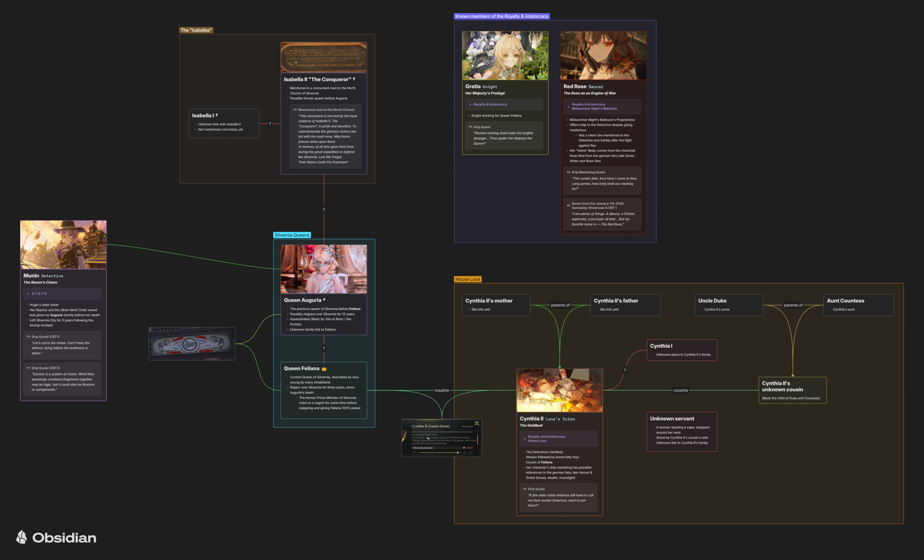Screen dimensions: 924x560
Task: Select the Uncle Duke card
Action: tap(729, 305)
